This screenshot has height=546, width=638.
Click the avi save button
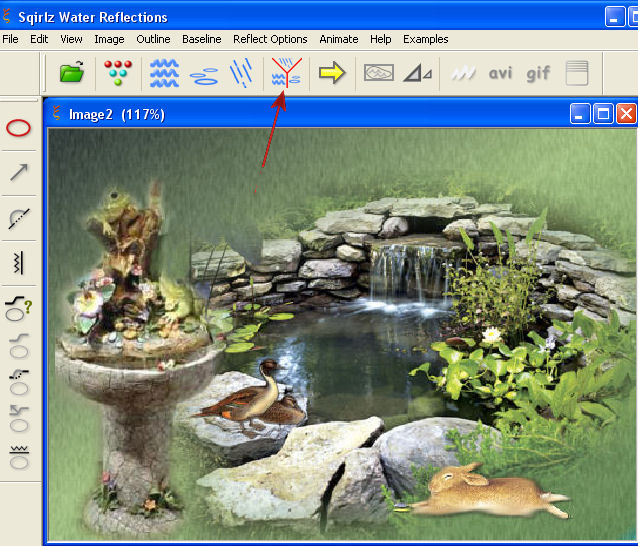(x=500, y=74)
